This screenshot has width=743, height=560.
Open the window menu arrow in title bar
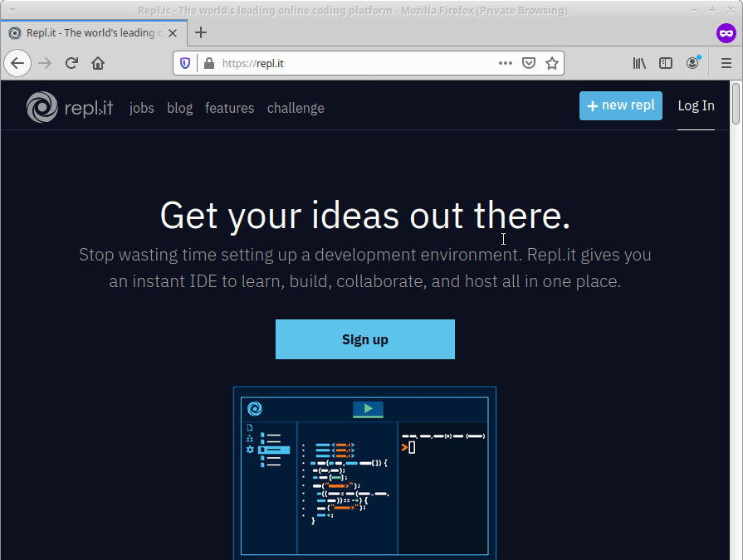[x=12, y=10]
